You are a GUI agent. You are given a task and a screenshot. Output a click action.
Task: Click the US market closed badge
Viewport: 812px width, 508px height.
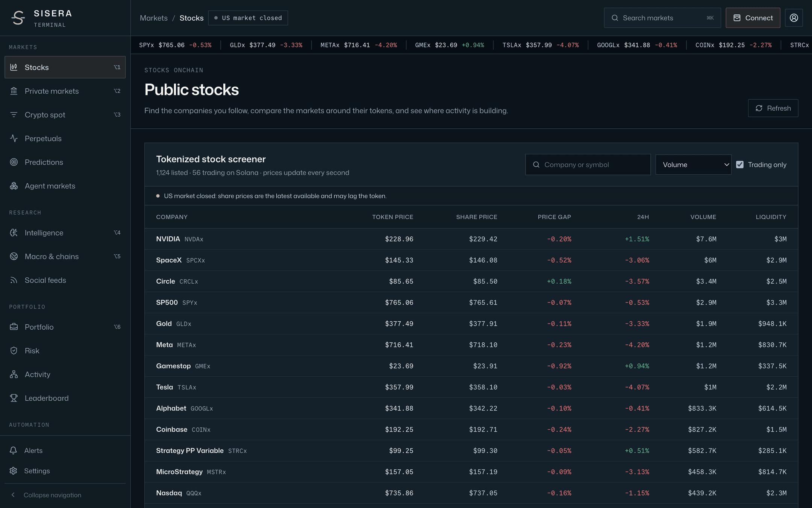pyautogui.click(x=248, y=18)
